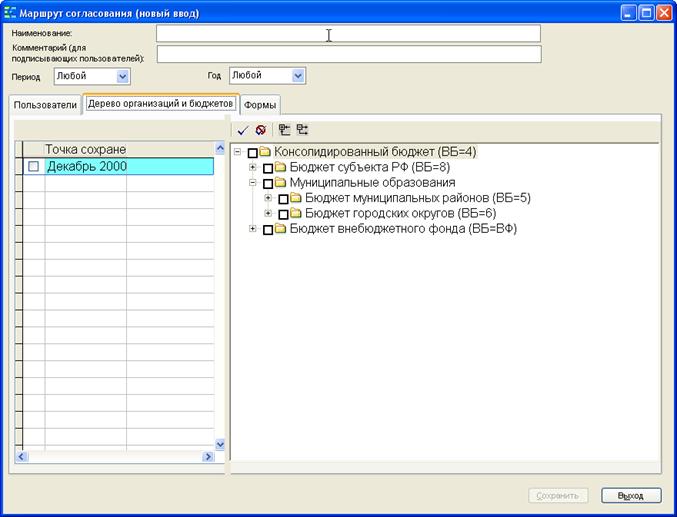The image size is (677, 517).
Task: Click folder icon of Бюджет внебюджетного фонда
Action: pos(280,228)
